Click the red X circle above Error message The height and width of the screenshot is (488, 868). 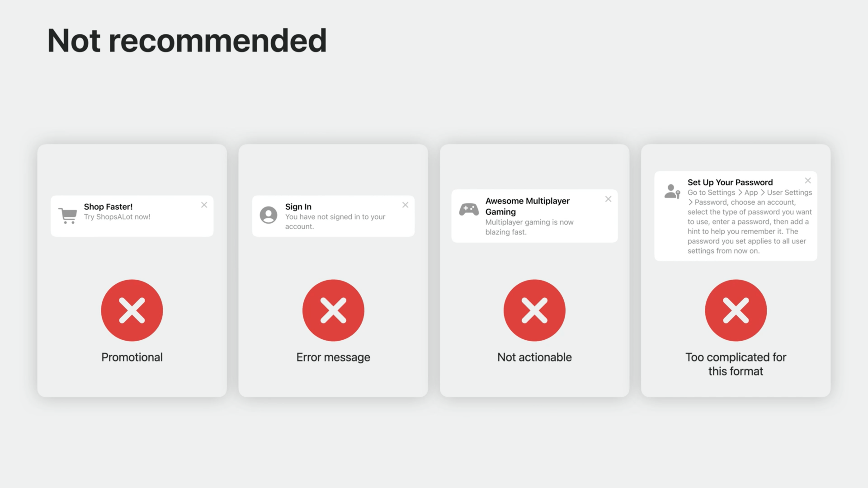(333, 310)
